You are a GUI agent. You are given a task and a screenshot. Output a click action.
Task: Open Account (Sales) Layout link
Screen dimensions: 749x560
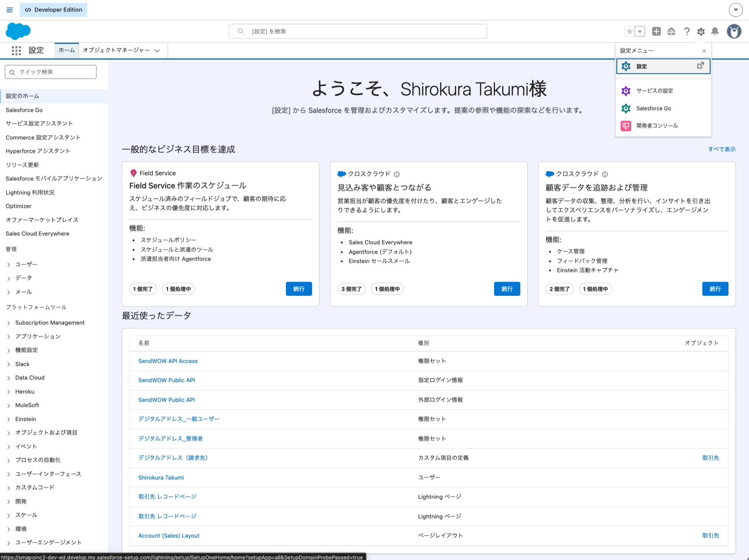tap(169, 536)
